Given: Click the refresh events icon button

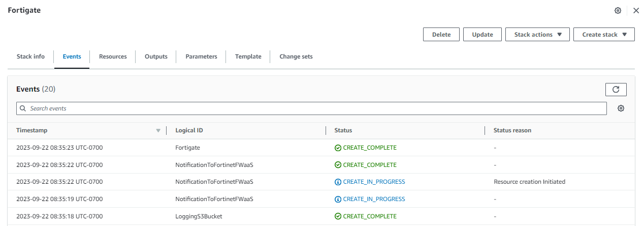Looking at the screenshot, I should (x=616, y=90).
